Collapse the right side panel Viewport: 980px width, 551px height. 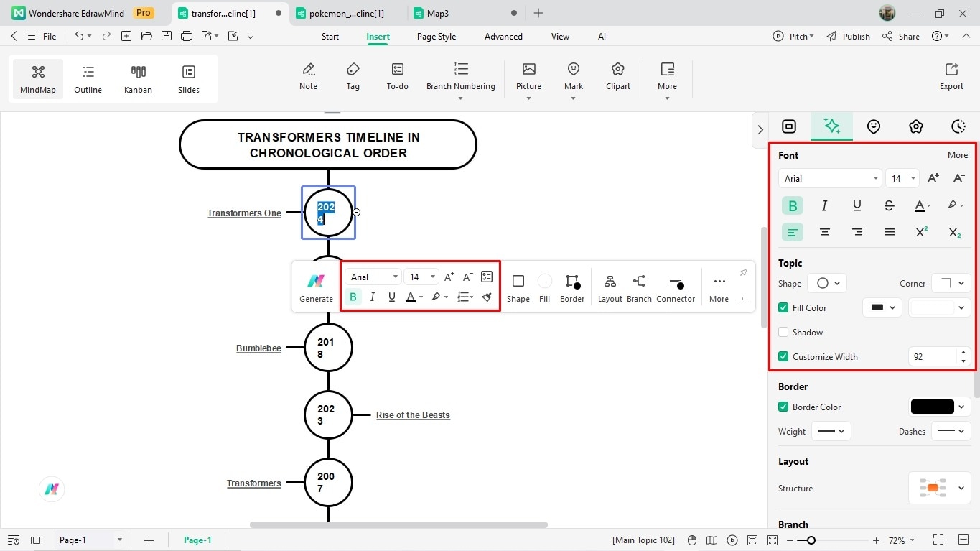[x=760, y=130]
